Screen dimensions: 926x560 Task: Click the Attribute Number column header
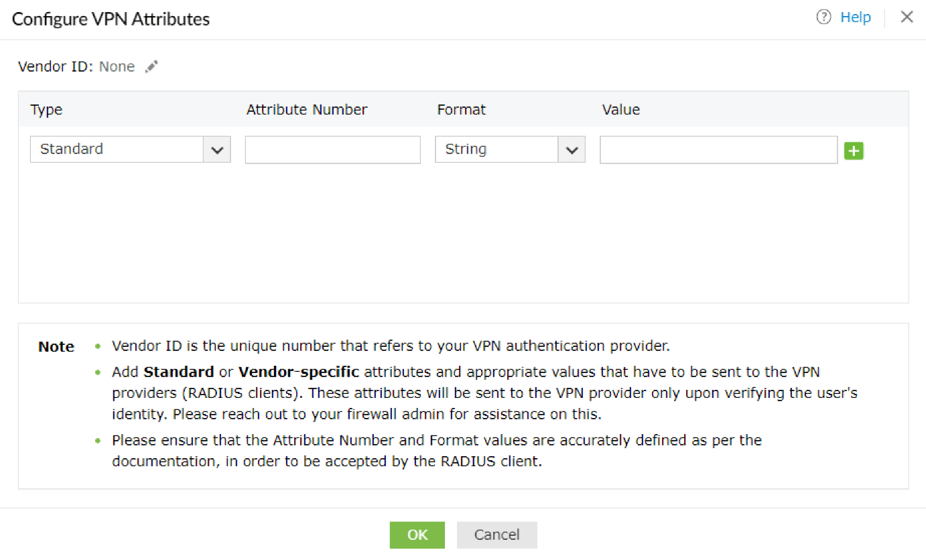(307, 110)
